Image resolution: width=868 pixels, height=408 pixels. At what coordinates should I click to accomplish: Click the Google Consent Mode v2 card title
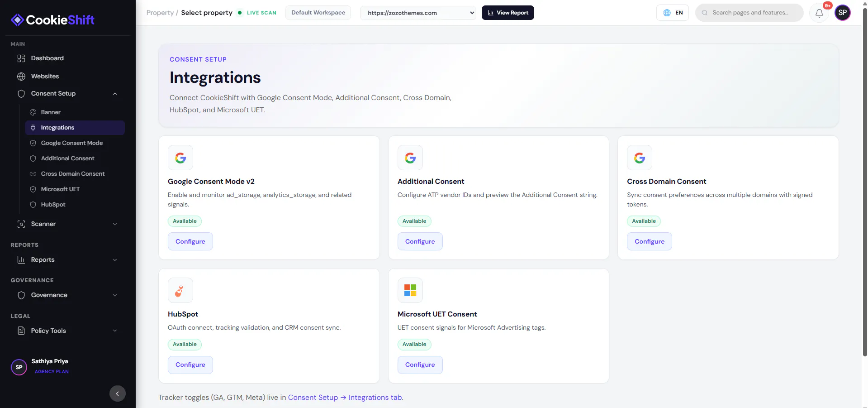click(211, 182)
